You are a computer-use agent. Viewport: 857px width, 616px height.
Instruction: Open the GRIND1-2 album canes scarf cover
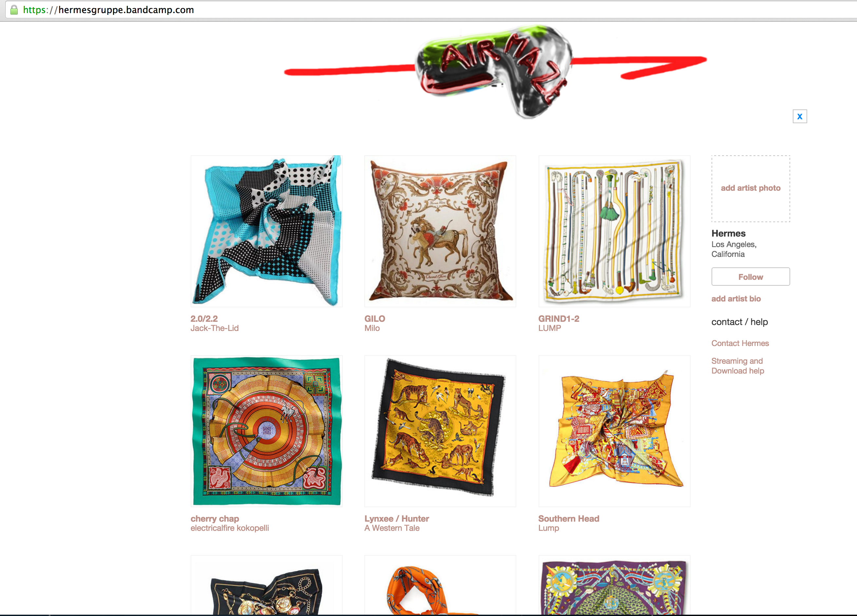tap(614, 231)
